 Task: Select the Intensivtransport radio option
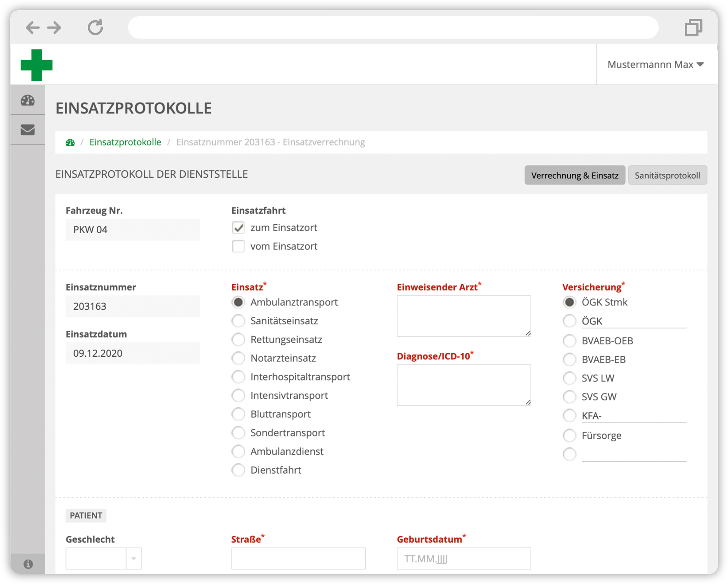(x=238, y=396)
